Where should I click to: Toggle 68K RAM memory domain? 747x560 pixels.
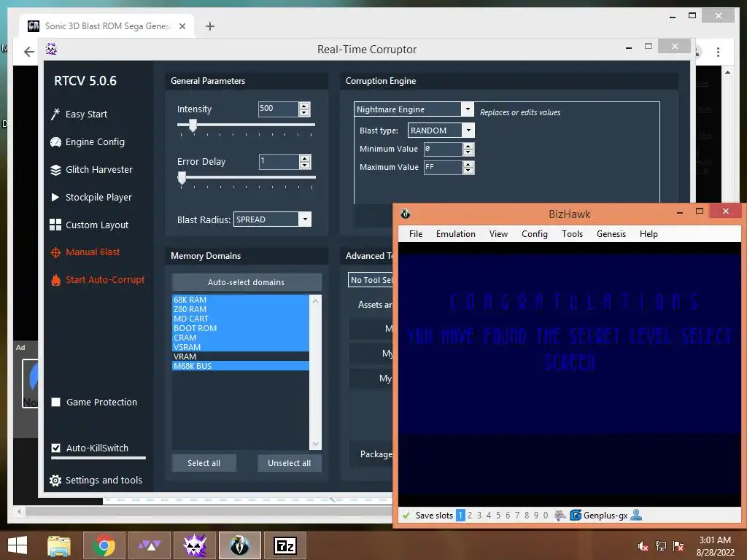coord(241,300)
